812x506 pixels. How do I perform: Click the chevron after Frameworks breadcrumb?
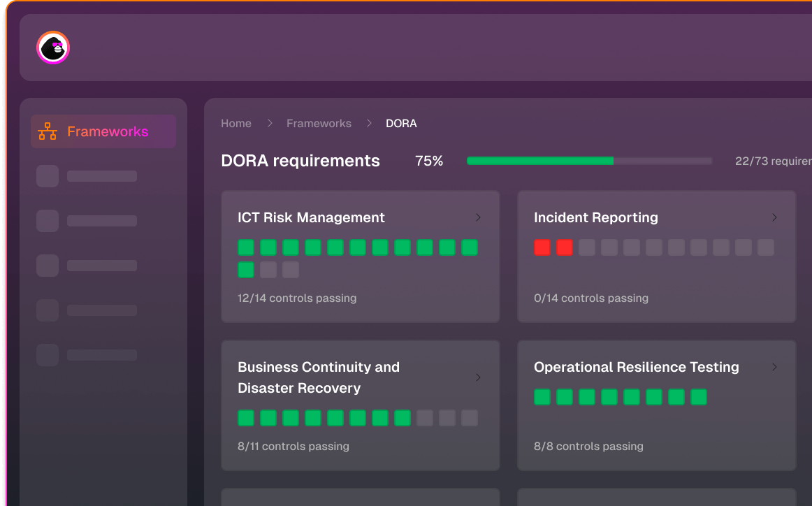coord(369,123)
